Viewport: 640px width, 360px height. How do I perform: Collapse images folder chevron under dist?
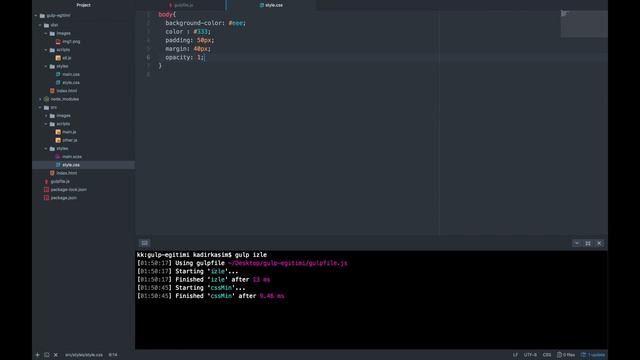pos(46,33)
